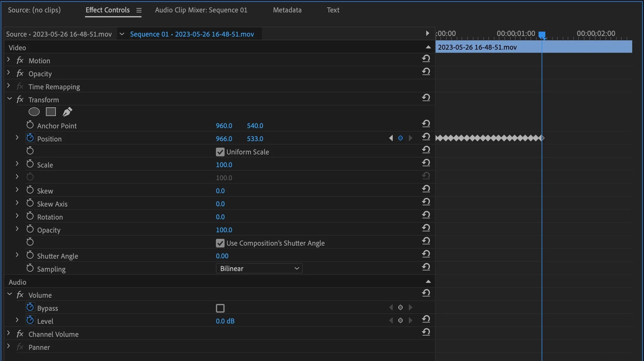Enable Bypass under Volume
The width and height of the screenshot is (644, 361).
tap(220, 308)
